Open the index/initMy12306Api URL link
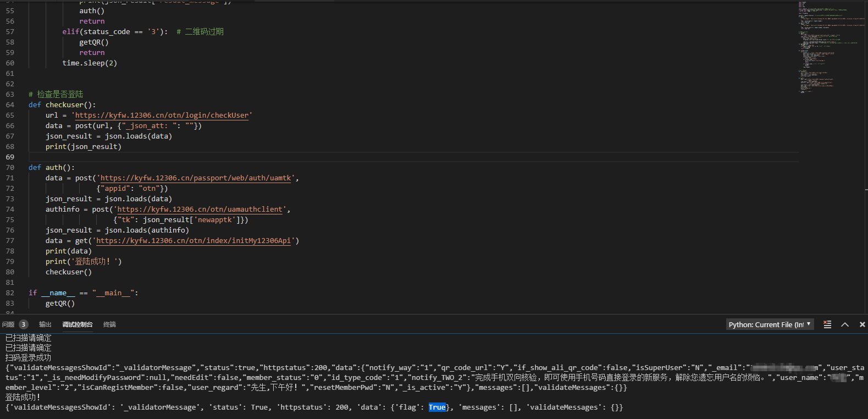The image size is (868, 419). click(193, 241)
